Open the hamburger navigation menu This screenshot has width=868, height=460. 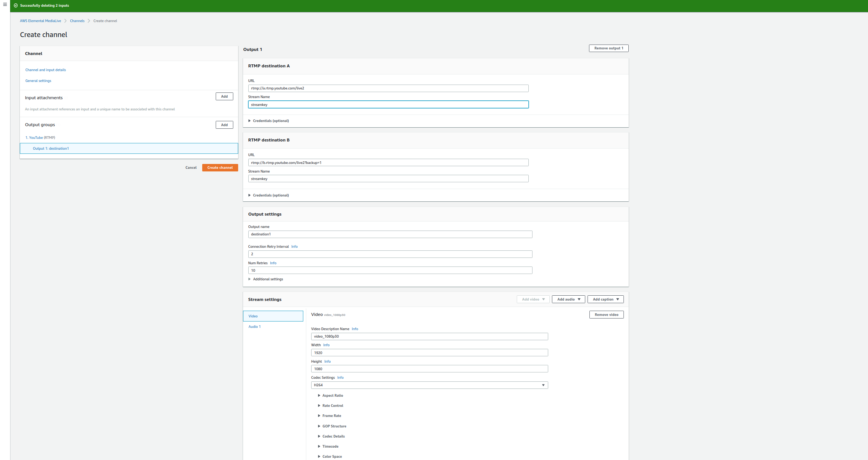[x=5, y=4]
